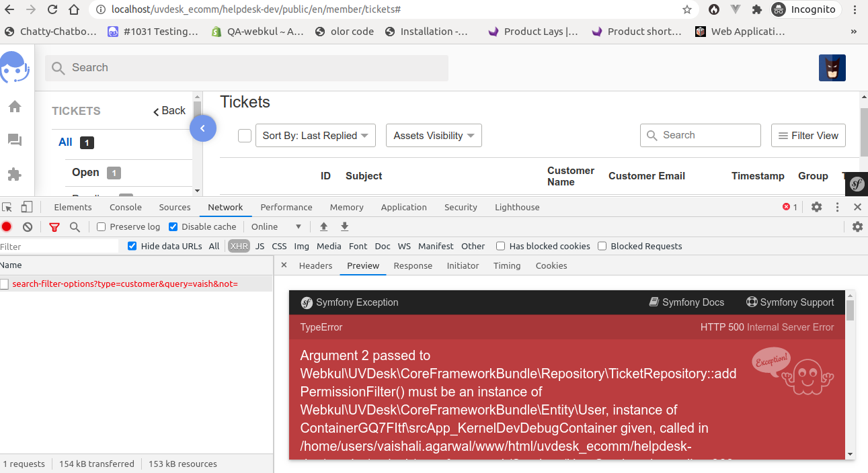Switch to the Response tab

[413, 265]
